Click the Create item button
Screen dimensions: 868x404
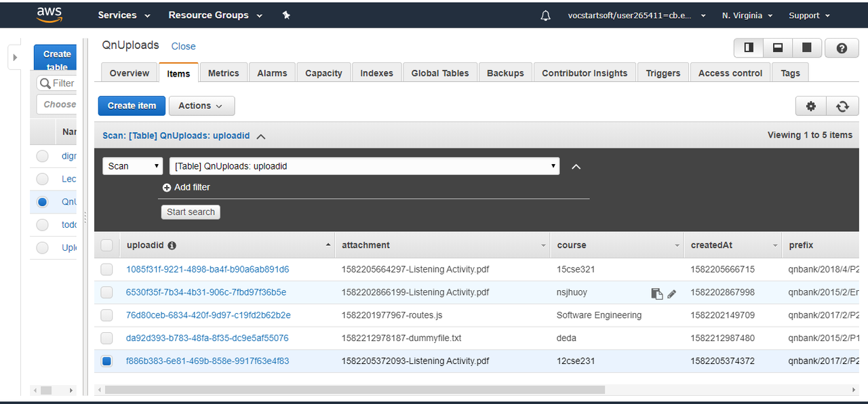click(x=132, y=106)
